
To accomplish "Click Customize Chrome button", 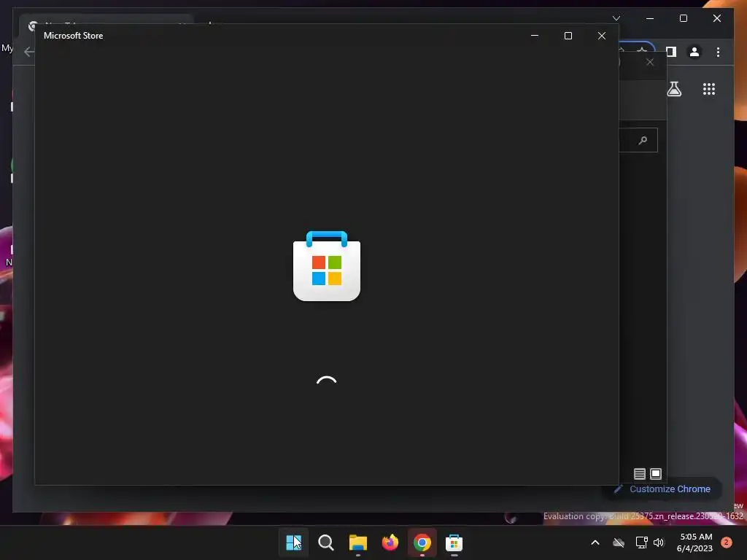I will pyautogui.click(x=662, y=489).
